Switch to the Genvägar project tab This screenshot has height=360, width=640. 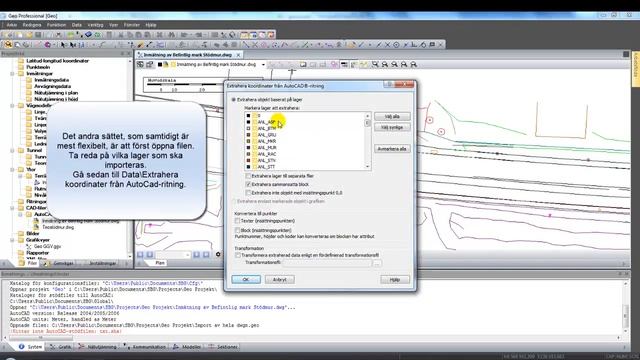(x=60, y=264)
